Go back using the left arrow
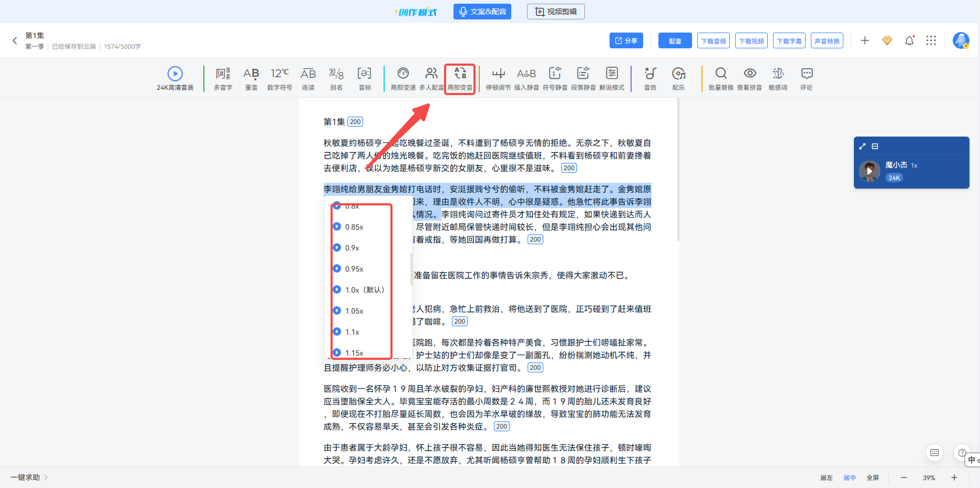The image size is (980, 488). [x=15, y=40]
